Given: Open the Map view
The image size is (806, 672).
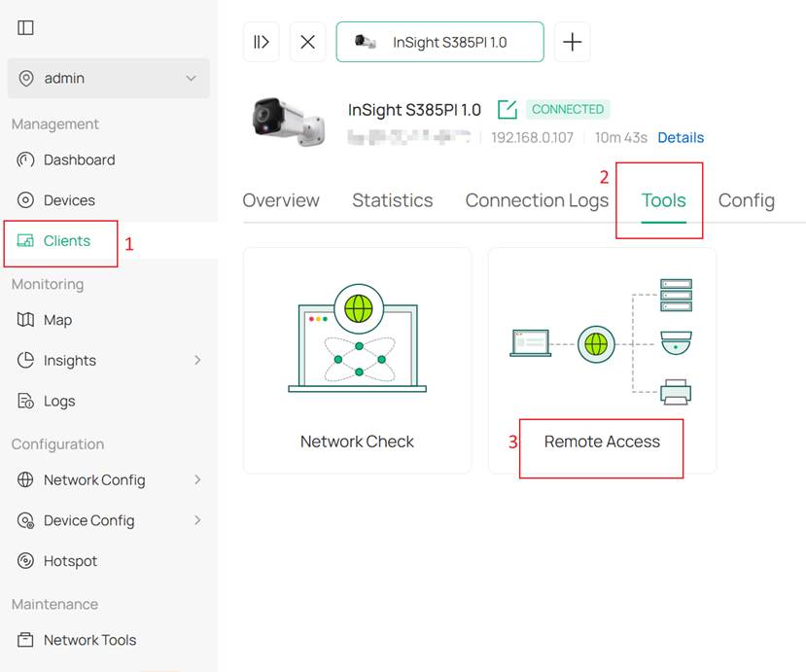Looking at the screenshot, I should pos(58,319).
